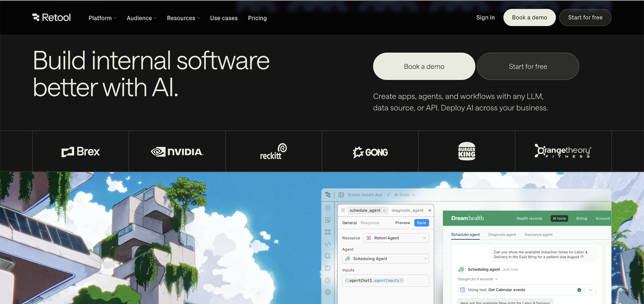The image size is (644, 304).
Task: Close the schedule_agent tab
Action: click(x=384, y=210)
